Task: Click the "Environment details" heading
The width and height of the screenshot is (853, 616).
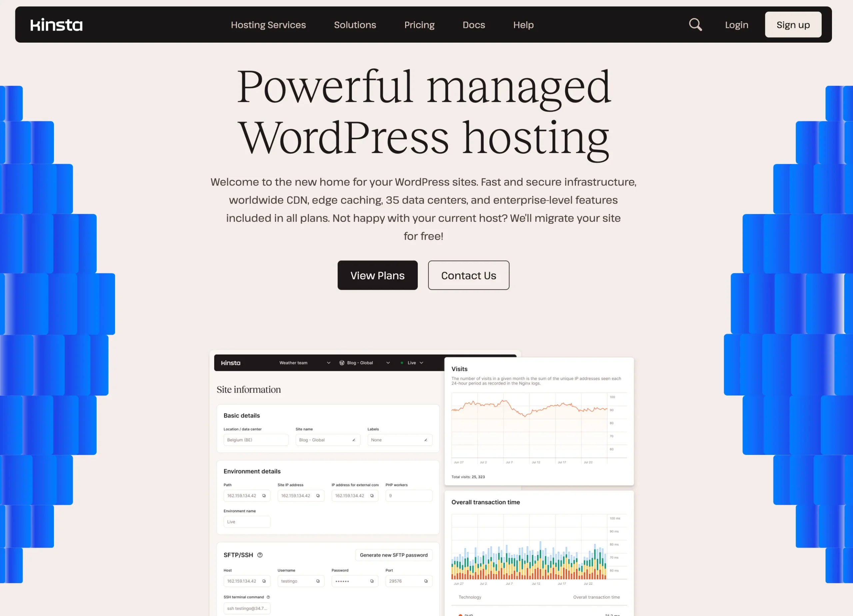Action: coord(252,471)
